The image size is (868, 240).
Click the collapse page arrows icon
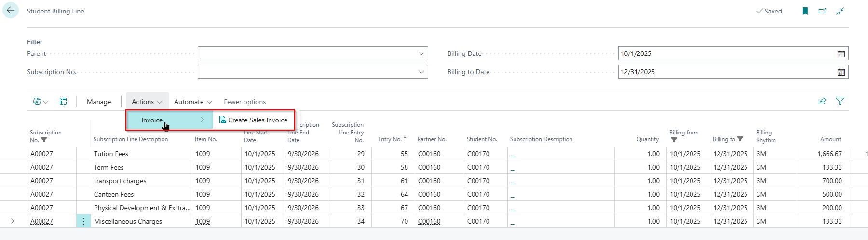pyautogui.click(x=840, y=11)
